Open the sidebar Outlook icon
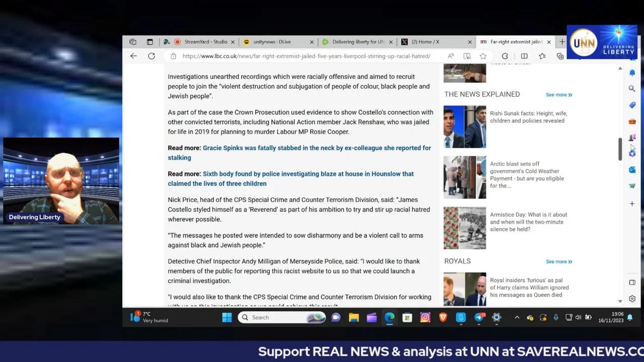 coord(632,169)
